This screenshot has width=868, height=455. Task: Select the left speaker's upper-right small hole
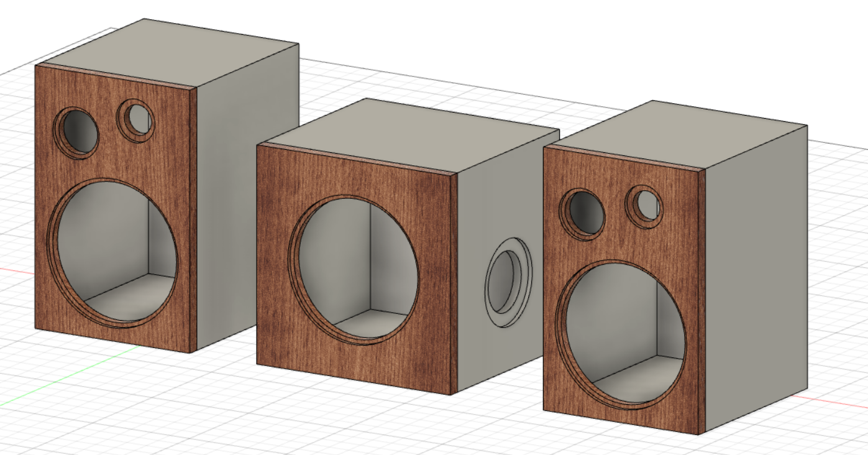137,120
